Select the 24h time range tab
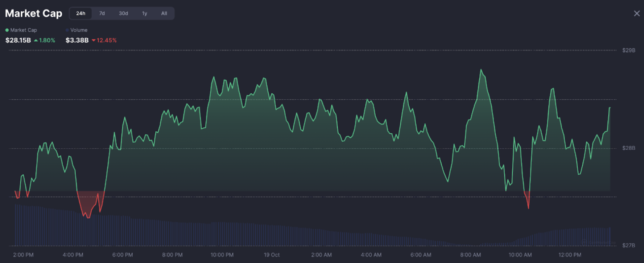Screen dimensions: 644x263 pyautogui.click(x=80, y=13)
